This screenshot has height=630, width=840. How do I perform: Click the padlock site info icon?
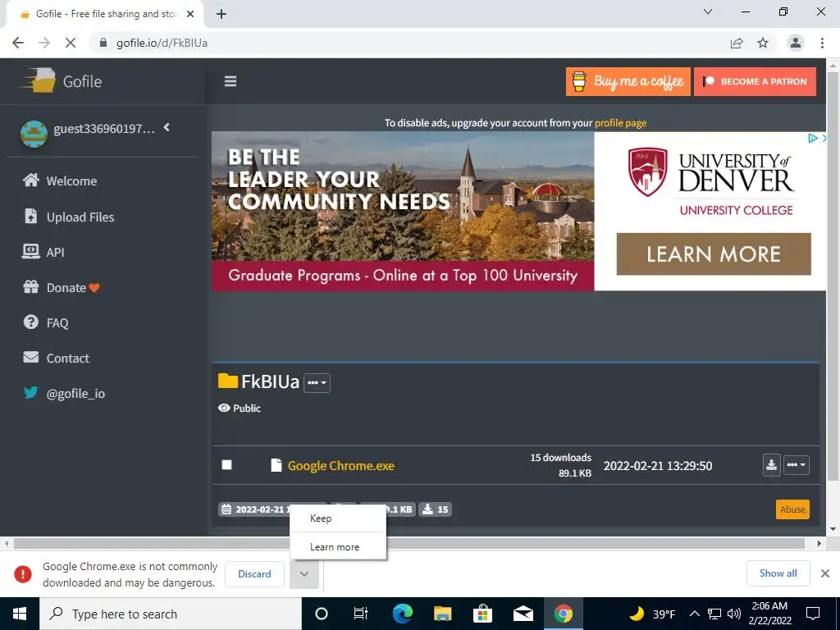pyautogui.click(x=103, y=43)
